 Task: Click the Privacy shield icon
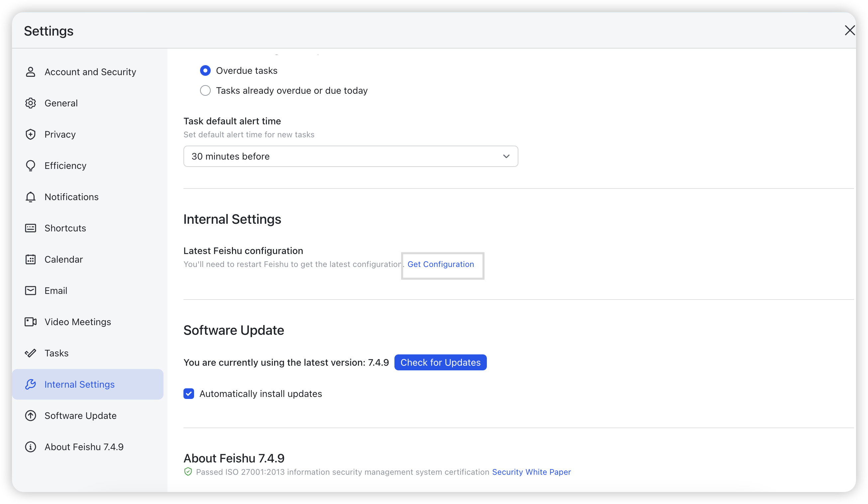pyautogui.click(x=31, y=134)
